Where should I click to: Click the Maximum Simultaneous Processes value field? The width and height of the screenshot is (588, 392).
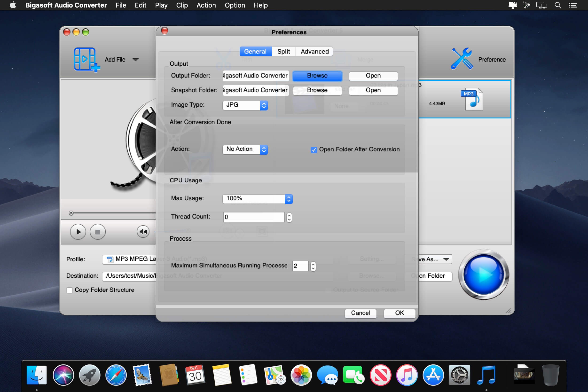coord(300,266)
